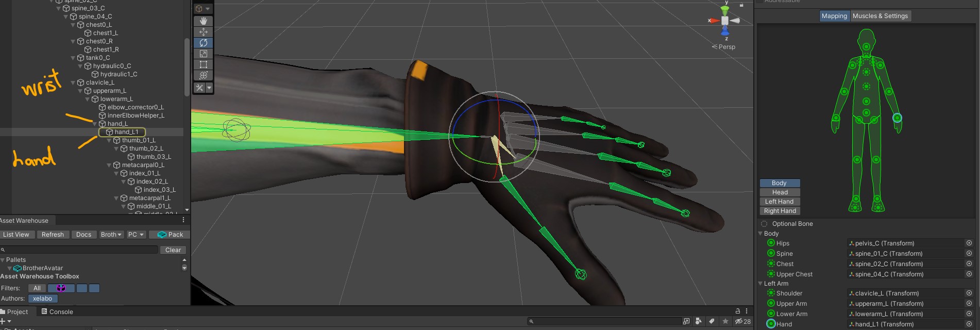Select hand_L1 in the hierarchy
Image resolution: width=980 pixels, height=330 pixels.
(126, 132)
